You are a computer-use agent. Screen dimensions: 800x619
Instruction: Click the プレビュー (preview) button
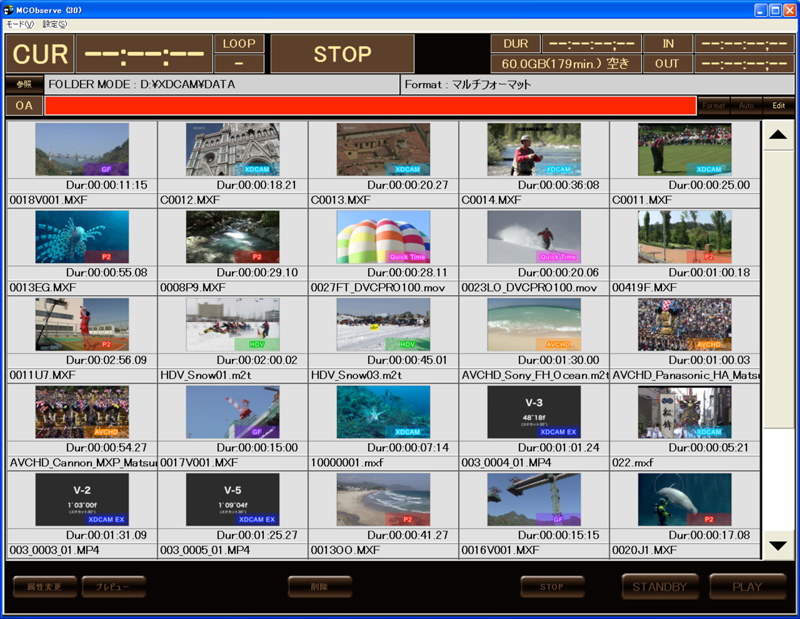(x=114, y=587)
